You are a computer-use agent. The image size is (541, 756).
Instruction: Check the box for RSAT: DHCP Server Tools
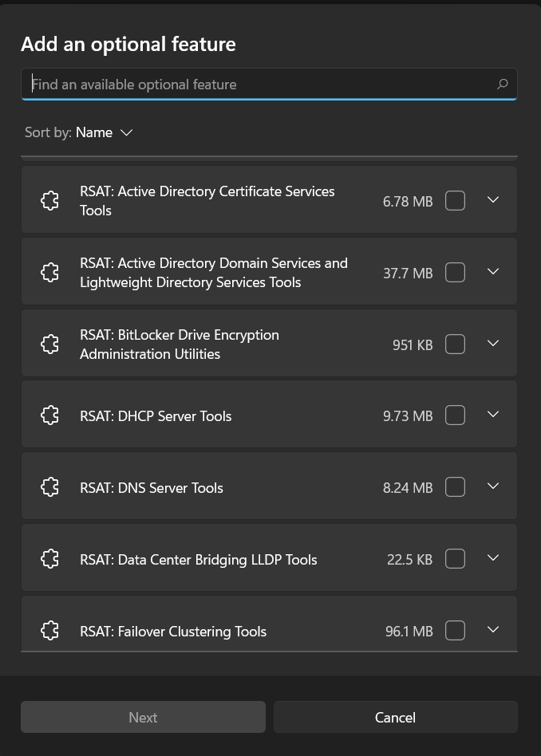455,415
